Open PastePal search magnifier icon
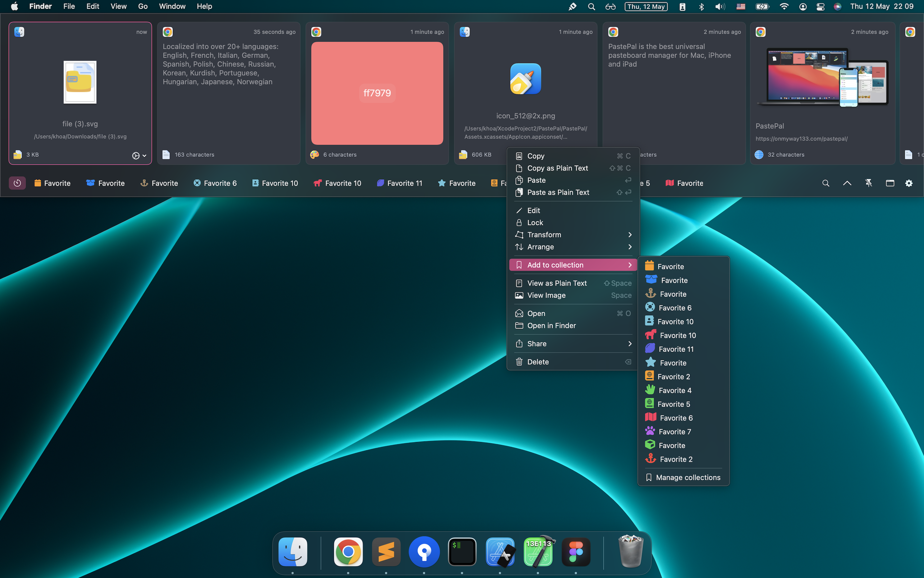 (x=825, y=183)
